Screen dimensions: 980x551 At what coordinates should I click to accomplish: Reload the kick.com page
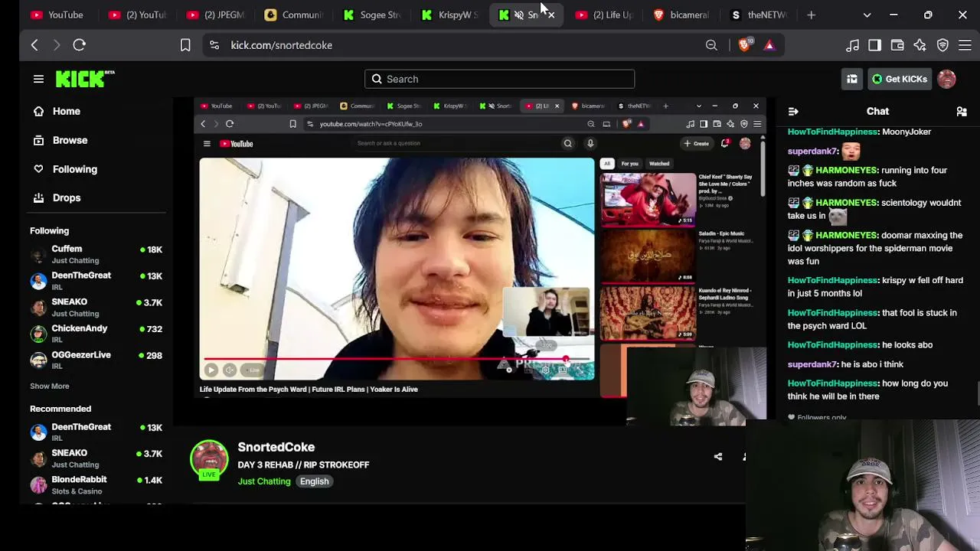pos(79,45)
